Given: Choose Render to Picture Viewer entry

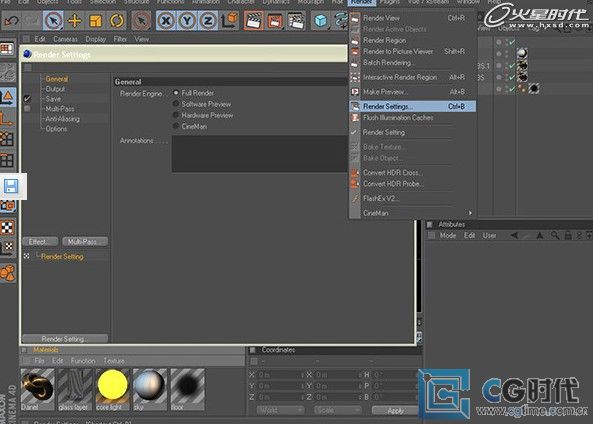Looking at the screenshot, I should pos(398,51).
